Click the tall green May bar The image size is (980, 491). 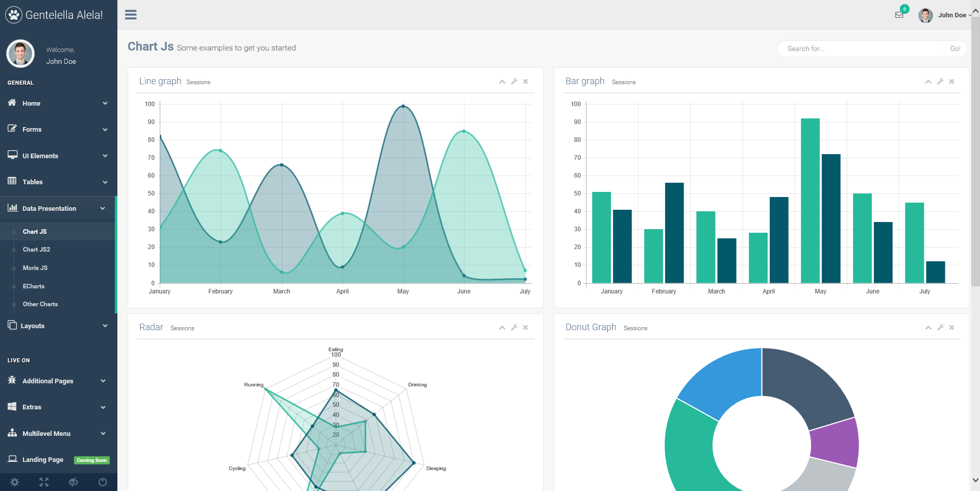click(x=810, y=201)
